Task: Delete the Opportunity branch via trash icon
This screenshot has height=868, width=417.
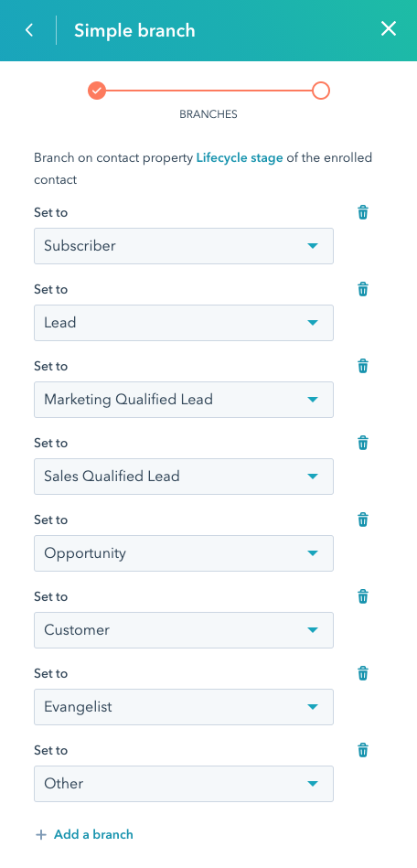Action: pyautogui.click(x=363, y=520)
